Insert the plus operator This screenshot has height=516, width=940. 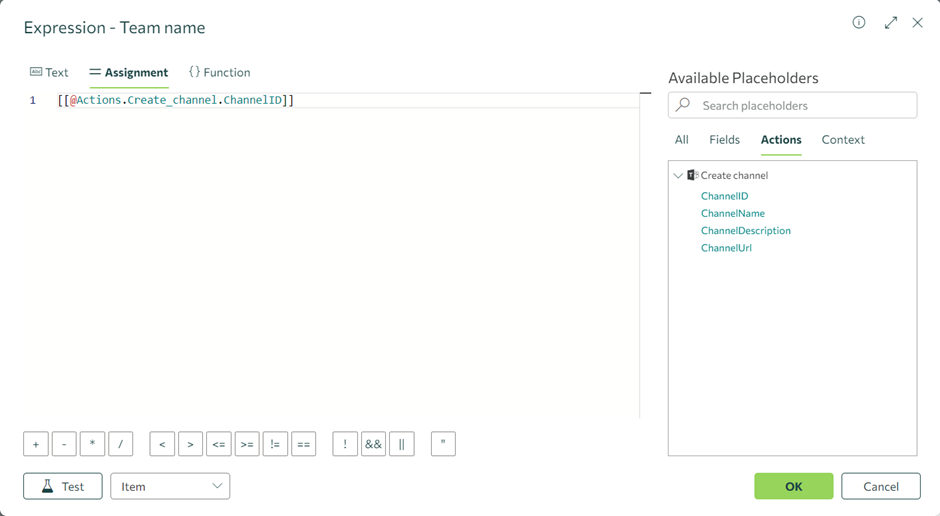click(x=36, y=444)
